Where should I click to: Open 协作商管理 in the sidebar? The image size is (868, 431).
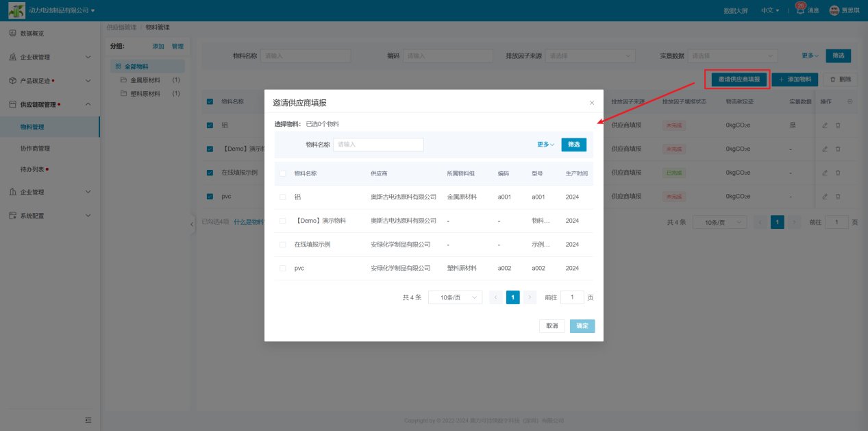35,148
